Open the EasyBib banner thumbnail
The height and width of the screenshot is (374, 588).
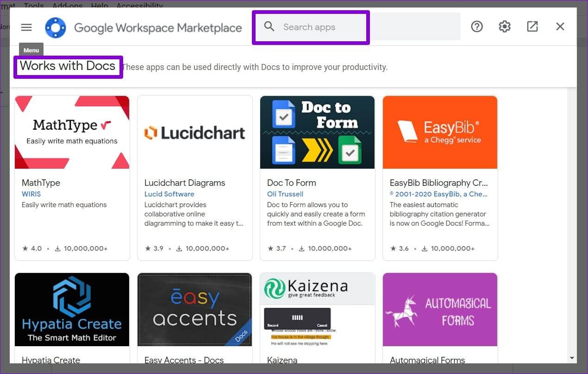[440, 132]
